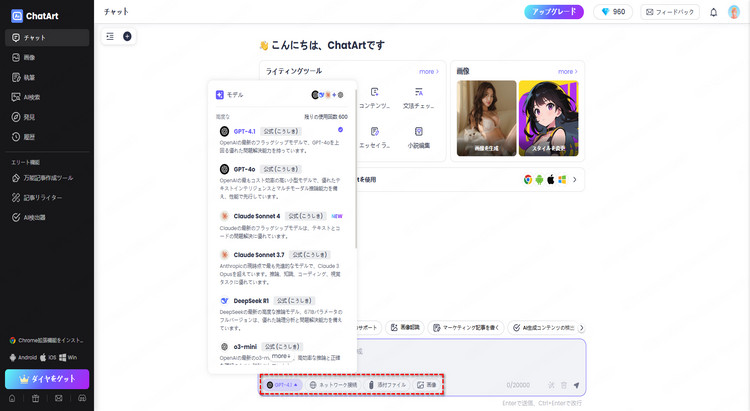The width and height of the screenshot is (750, 411).
Task: Send the message with the paper plane icon
Action: (576, 385)
